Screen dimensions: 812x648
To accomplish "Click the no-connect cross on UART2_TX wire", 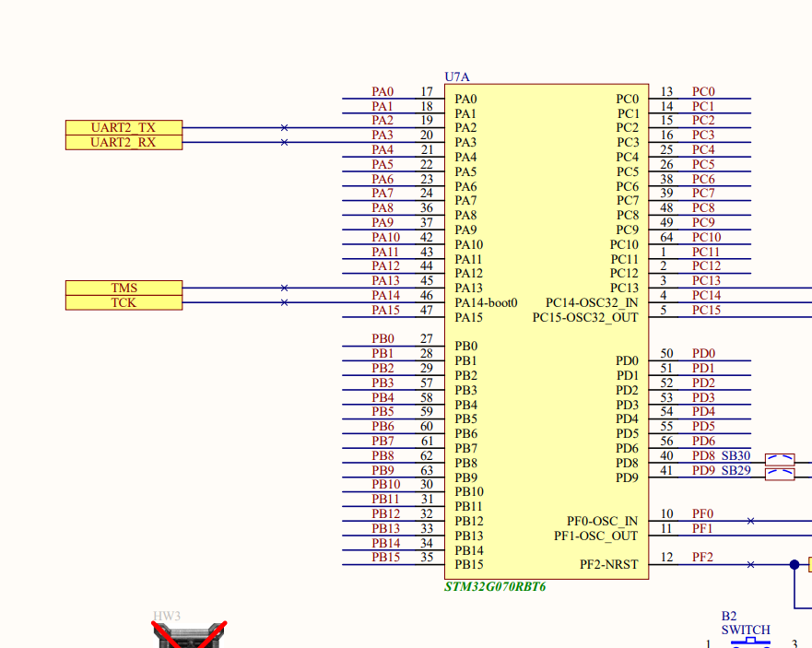I will tap(284, 127).
